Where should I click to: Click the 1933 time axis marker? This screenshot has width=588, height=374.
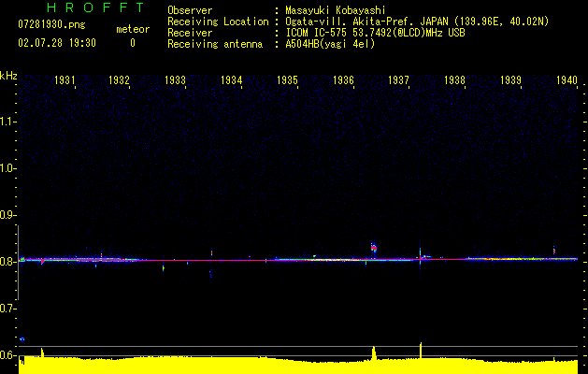coord(176,80)
